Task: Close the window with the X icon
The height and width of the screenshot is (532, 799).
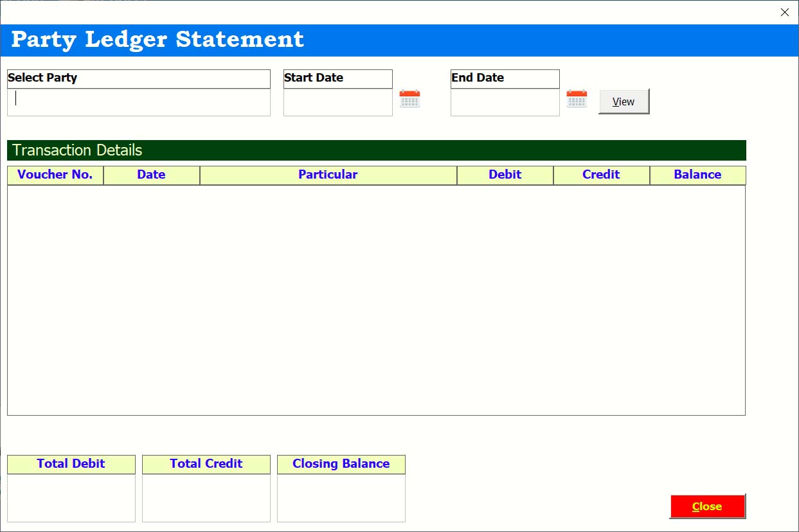Action: pyautogui.click(x=784, y=12)
